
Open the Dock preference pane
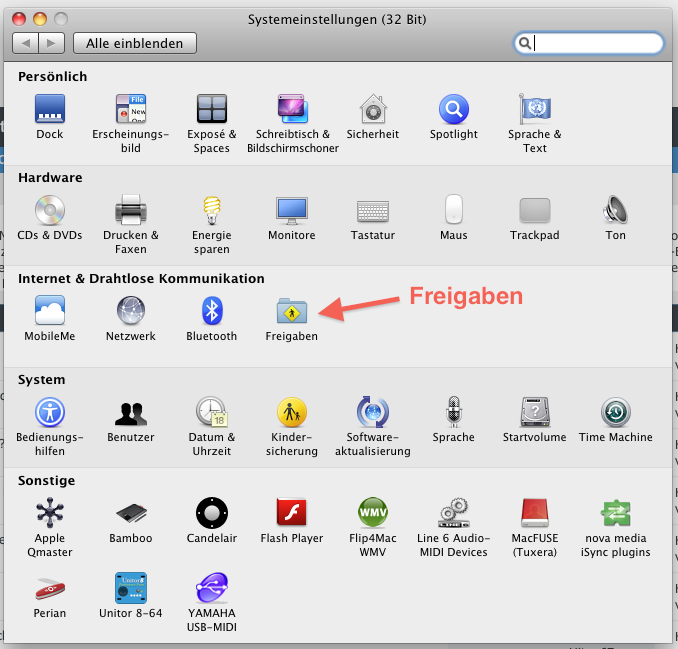[x=50, y=109]
